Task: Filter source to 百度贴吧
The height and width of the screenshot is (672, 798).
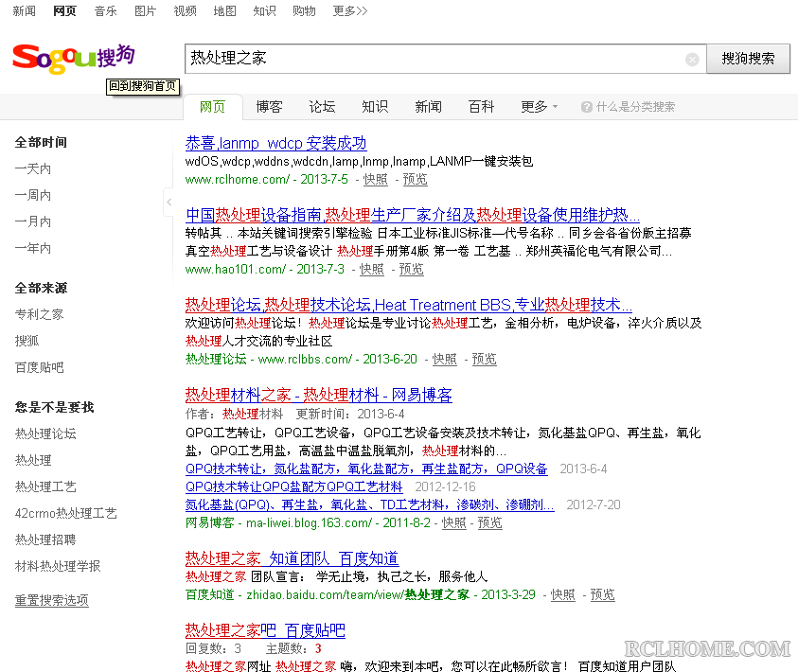Action: (39, 367)
